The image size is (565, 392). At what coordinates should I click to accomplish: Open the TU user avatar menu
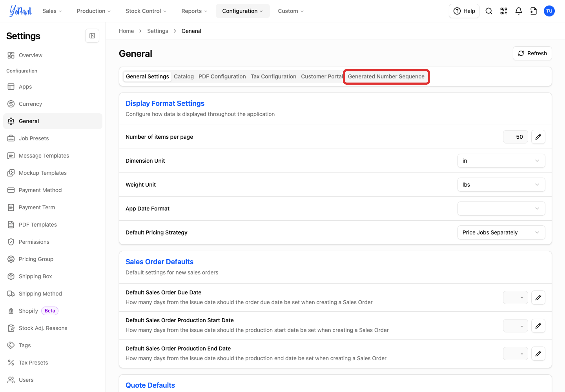pos(549,11)
